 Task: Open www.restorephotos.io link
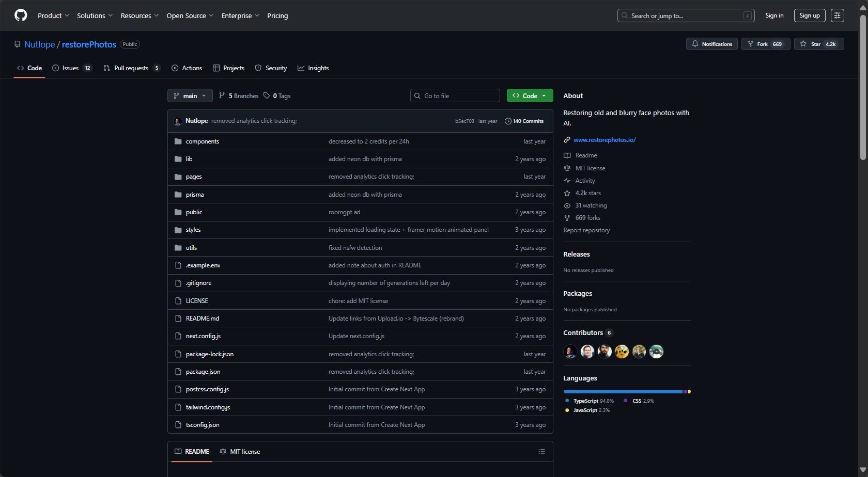pyautogui.click(x=605, y=140)
